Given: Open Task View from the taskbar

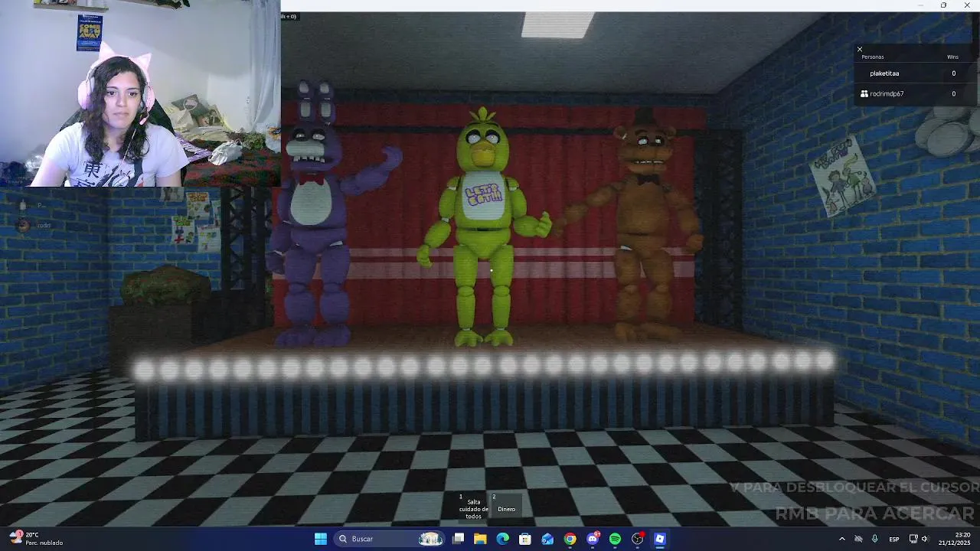Looking at the screenshot, I should pos(458,539).
